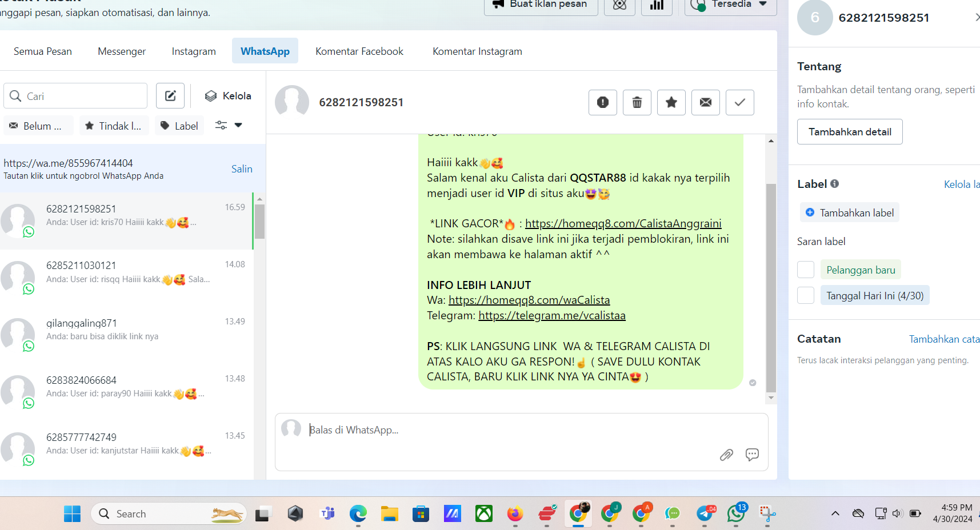This screenshot has height=530, width=980.
Task: Filter by Belum dibaca button
Action: [x=38, y=126]
